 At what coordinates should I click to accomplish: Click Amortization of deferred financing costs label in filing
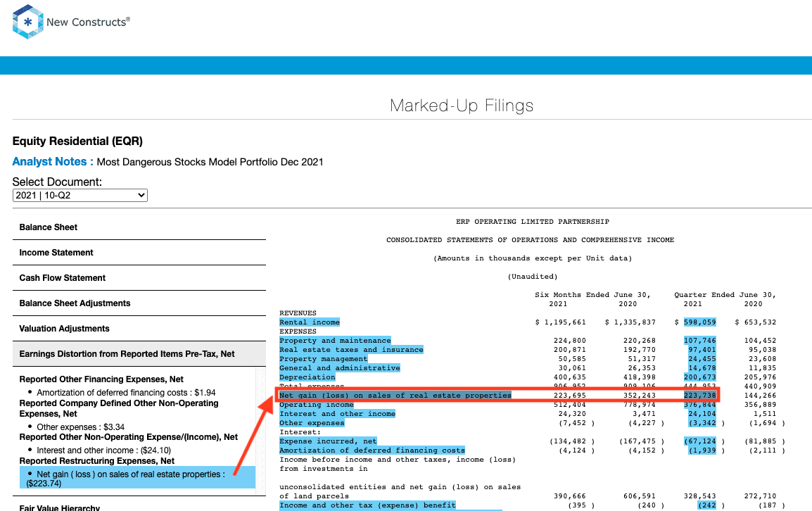tap(372, 450)
